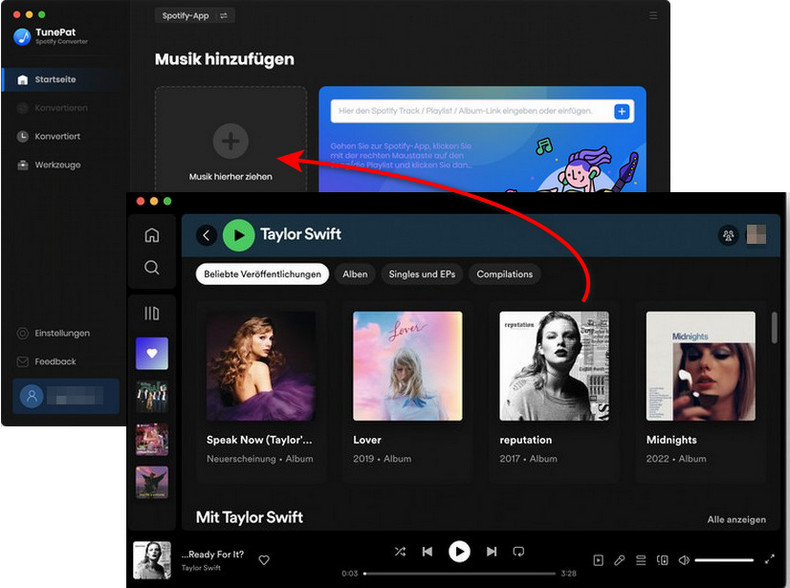Viewport: 790px width, 588px height.
Task: Select the Alben filter chip
Action: pos(355,274)
